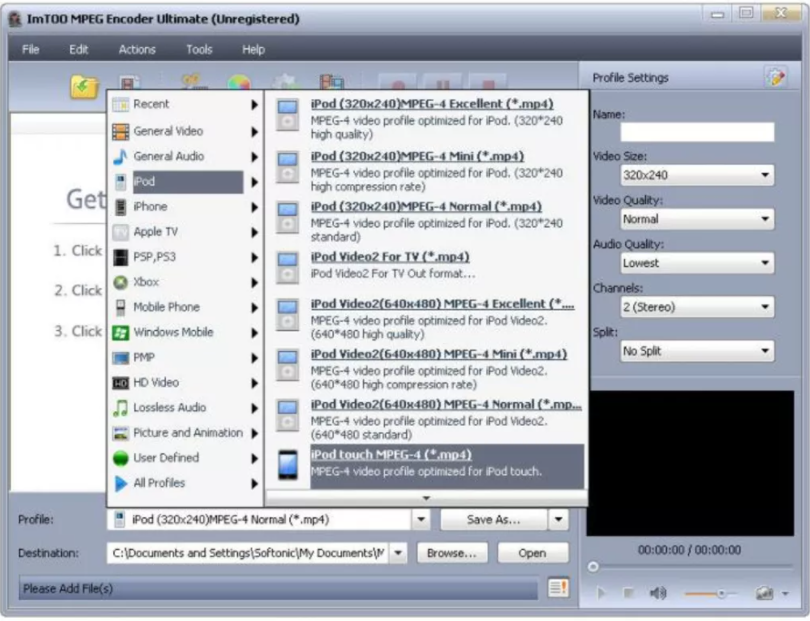The image size is (810, 621).
Task: Open the Help menu
Action: click(x=254, y=50)
